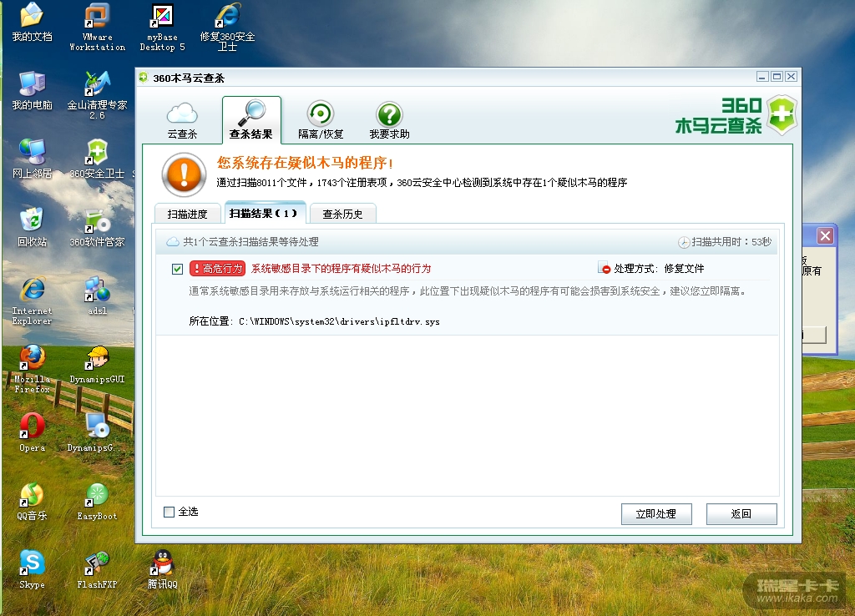Select the Internet Explorer desktop icon
The height and width of the screenshot is (616, 855).
33,301
